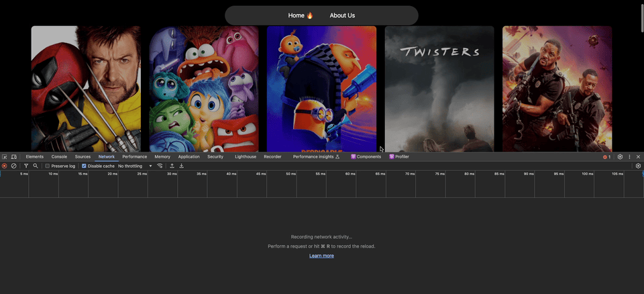Open network search magnifier icon
This screenshot has height=294, width=644.
click(36, 166)
